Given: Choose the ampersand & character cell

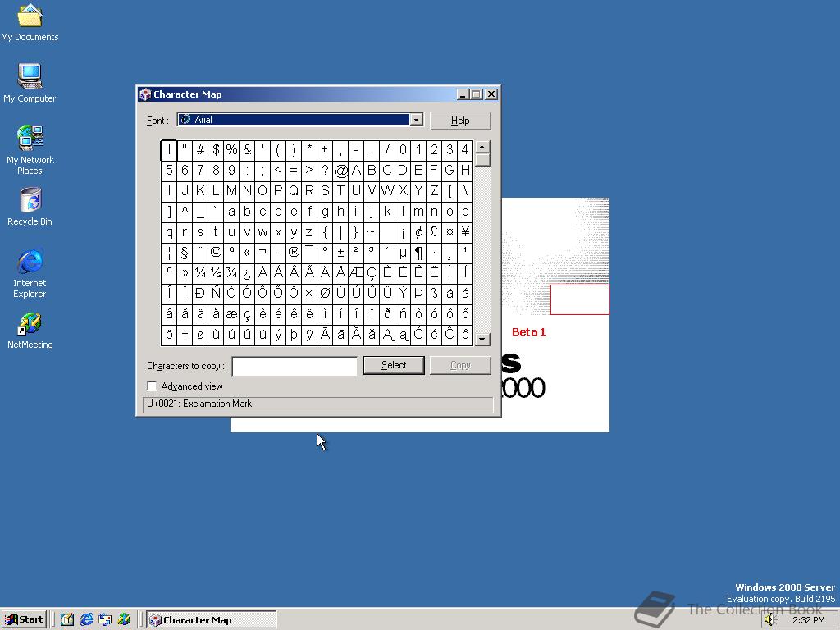Looking at the screenshot, I should (247, 151).
